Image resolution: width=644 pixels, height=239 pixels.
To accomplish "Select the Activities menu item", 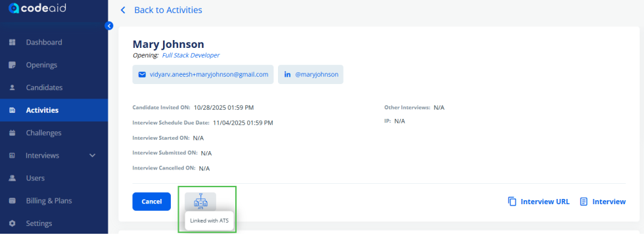I will coord(54,110).
